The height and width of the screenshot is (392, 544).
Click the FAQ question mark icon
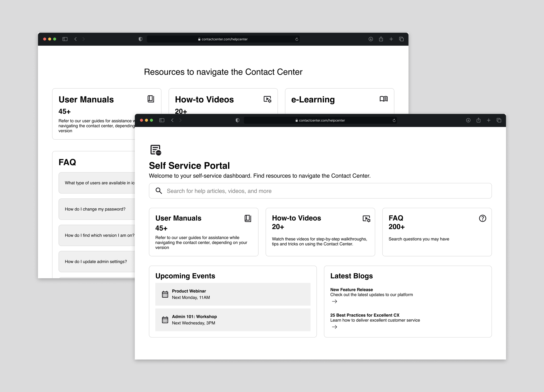[482, 218]
